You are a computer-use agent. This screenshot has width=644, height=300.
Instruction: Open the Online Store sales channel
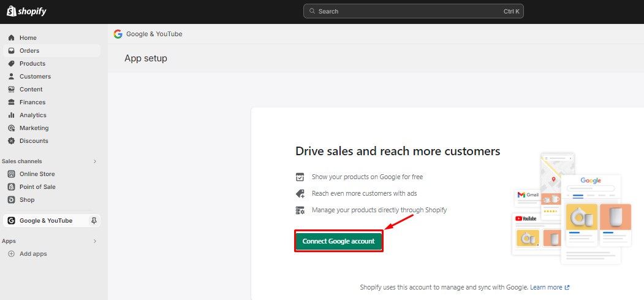(x=51, y=174)
